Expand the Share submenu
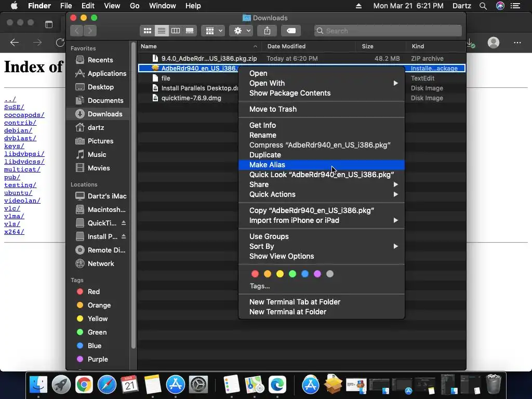Viewport: 532px width, 399px height. point(321,184)
